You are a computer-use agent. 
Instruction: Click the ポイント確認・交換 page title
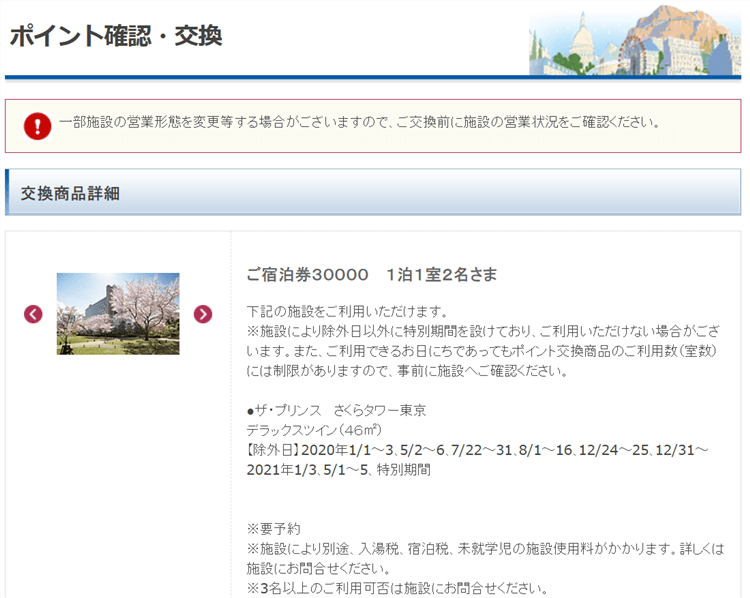(x=115, y=36)
